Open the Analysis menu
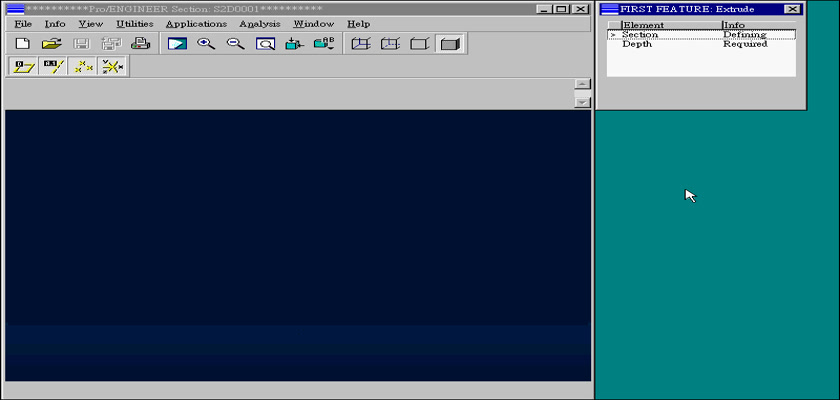This screenshot has width=840, height=400. (x=259, y=24)
